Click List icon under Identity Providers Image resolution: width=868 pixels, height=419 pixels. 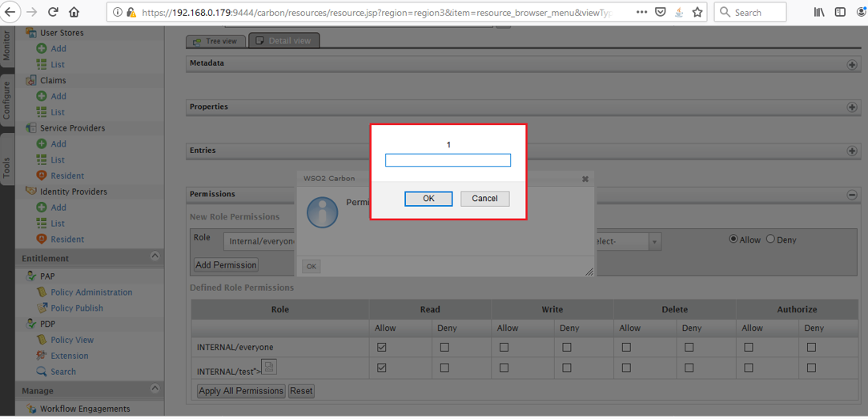pos(41,223)
